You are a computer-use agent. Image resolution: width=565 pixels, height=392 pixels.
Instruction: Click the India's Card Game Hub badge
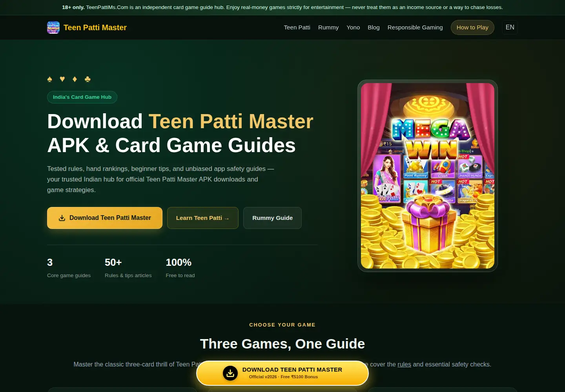click(x=82, y=97)
